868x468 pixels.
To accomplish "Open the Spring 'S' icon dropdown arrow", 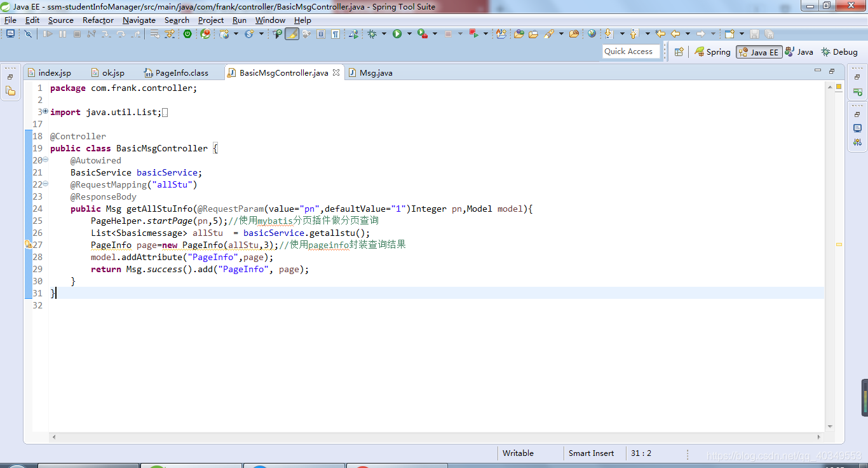I will pyautogui.click(x=261, y=34).
